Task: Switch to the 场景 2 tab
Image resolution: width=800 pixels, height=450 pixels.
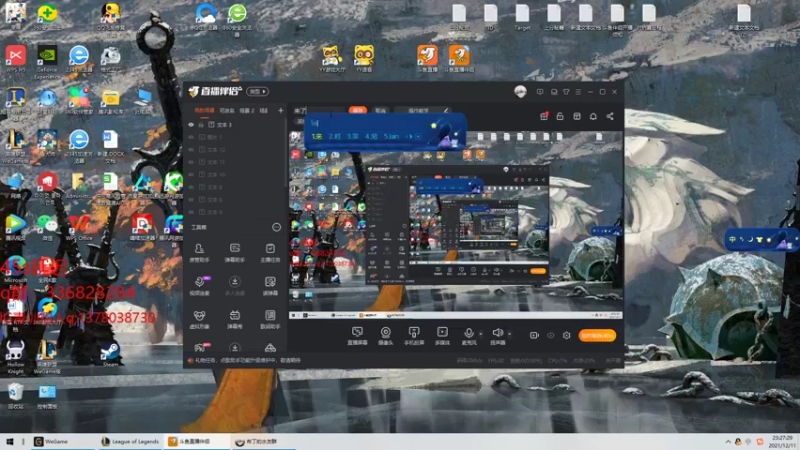Action: [x=247, y=110]
